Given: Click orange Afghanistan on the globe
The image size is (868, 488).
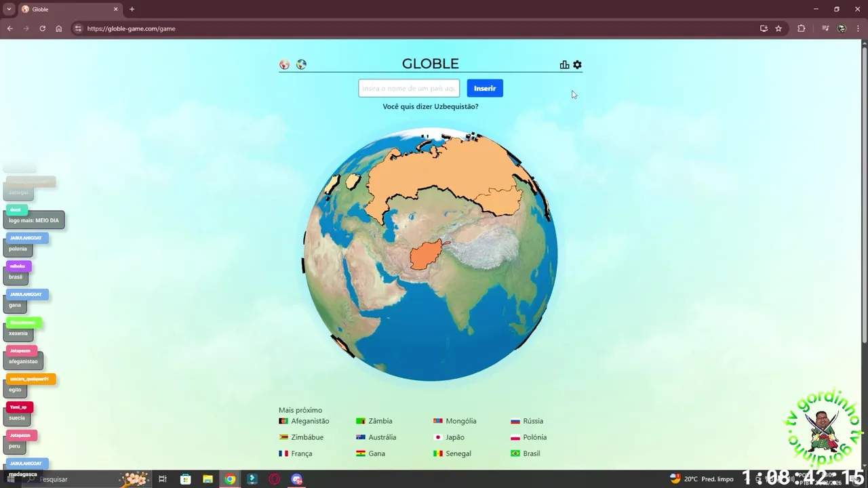Looking at the screenshot, I should pos(427,255).
